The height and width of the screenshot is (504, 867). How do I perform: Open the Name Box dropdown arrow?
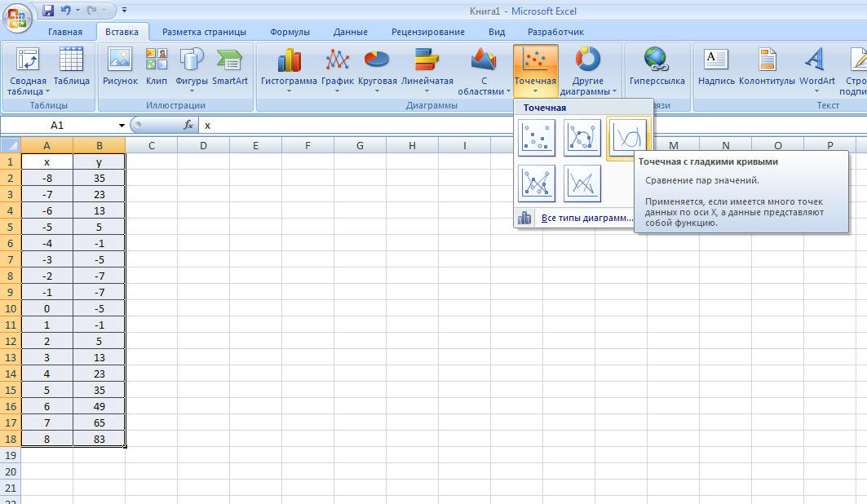(x=122, y=126)
